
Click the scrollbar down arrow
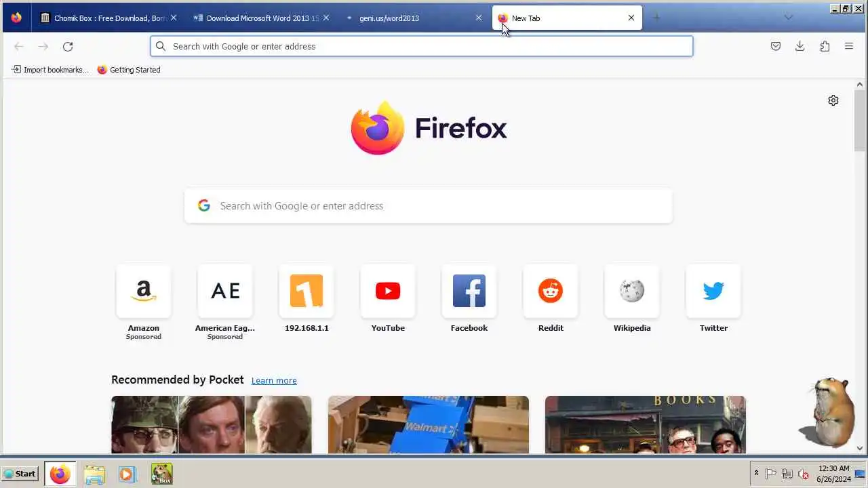860,448
